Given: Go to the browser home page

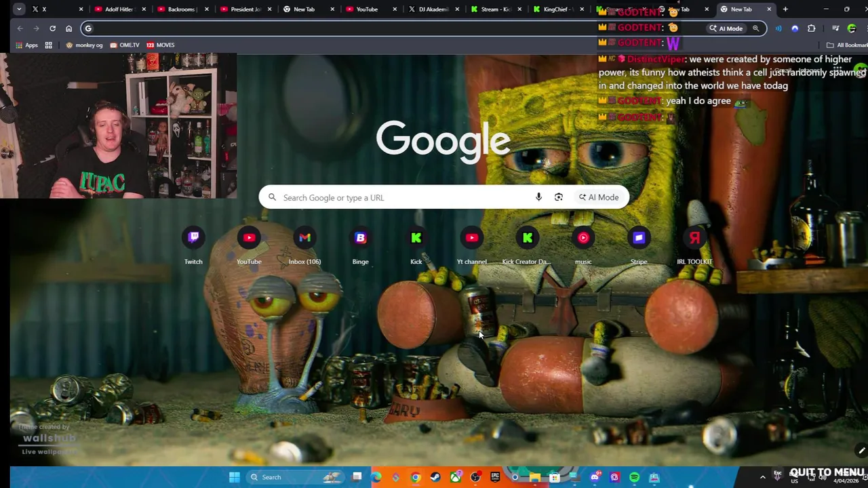Looking at the screenshot, I should (x=68, y=28).
